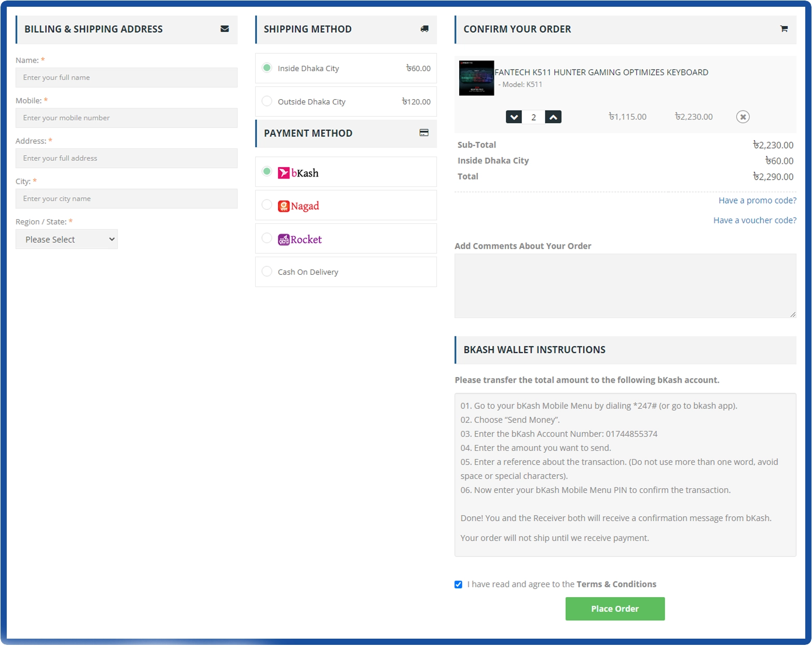This screenshot has height=648, width=812.
Task: Choose Nagad as payment method
Action: coord(267,205)
